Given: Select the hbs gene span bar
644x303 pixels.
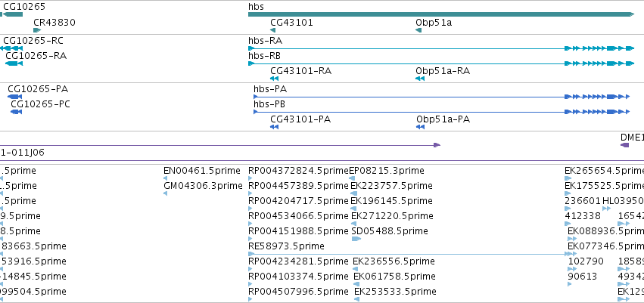Looking at the screenshot, I should [441, 14].
